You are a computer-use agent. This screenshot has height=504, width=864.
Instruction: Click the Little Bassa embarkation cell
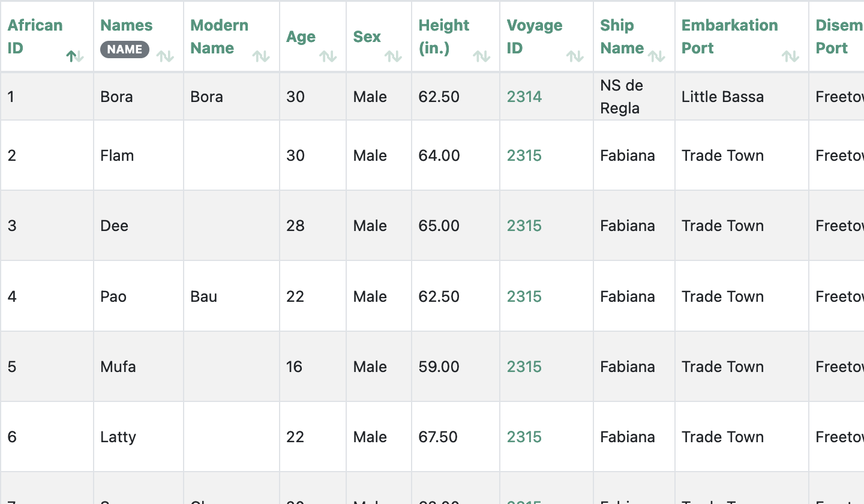click(722, 97)
